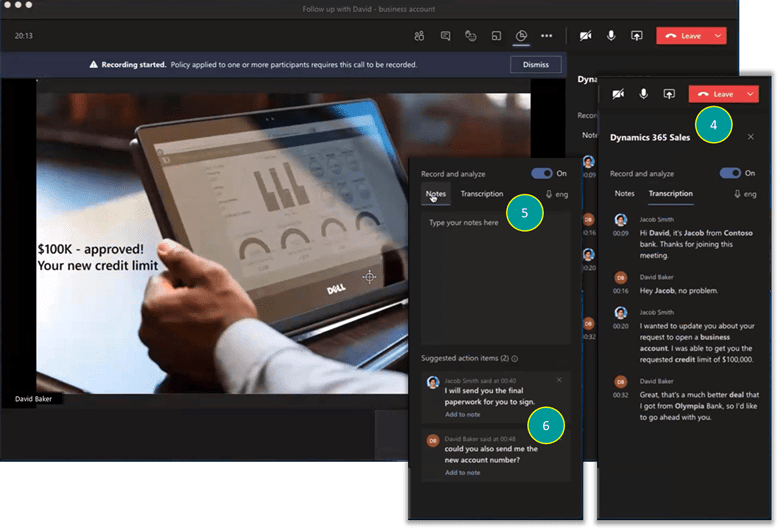This screenshot has width=780, height=531.
Task: Click into the Type your notes here box
Action: [x=496, y=278]
